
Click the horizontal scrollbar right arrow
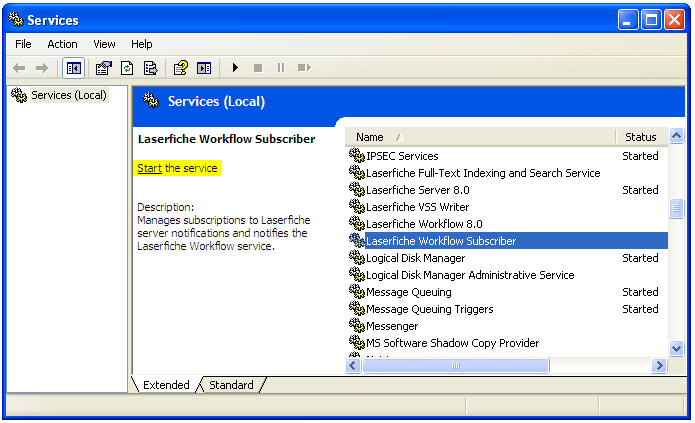click(660, 366)
